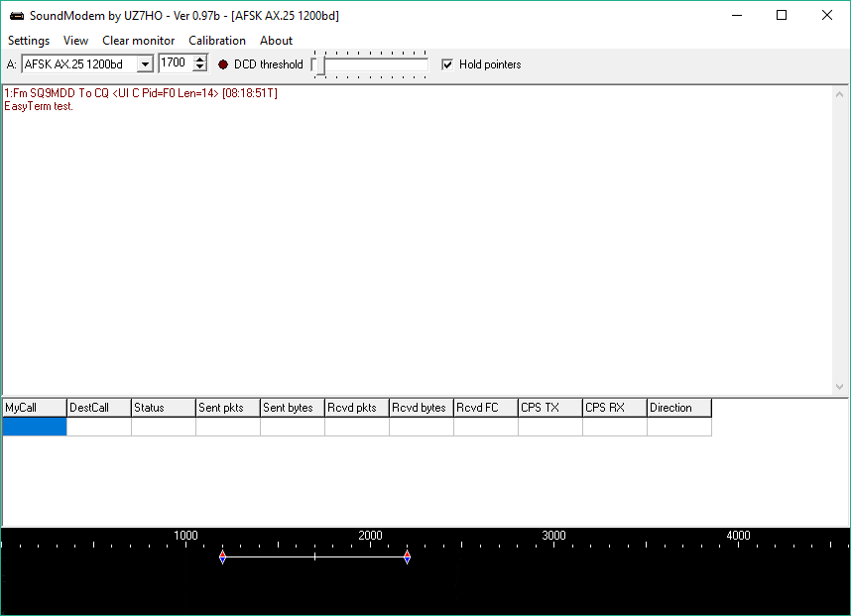This screenshot has width=851, height=616.
Task: Open the About menu
Action: point(276,41)
